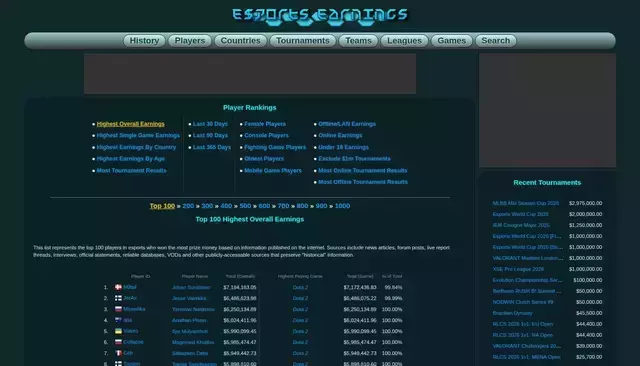Open the $2,000,000.00 Esports World Cup tournament
The height and width of the screenshot is (366, 640).
520,214
